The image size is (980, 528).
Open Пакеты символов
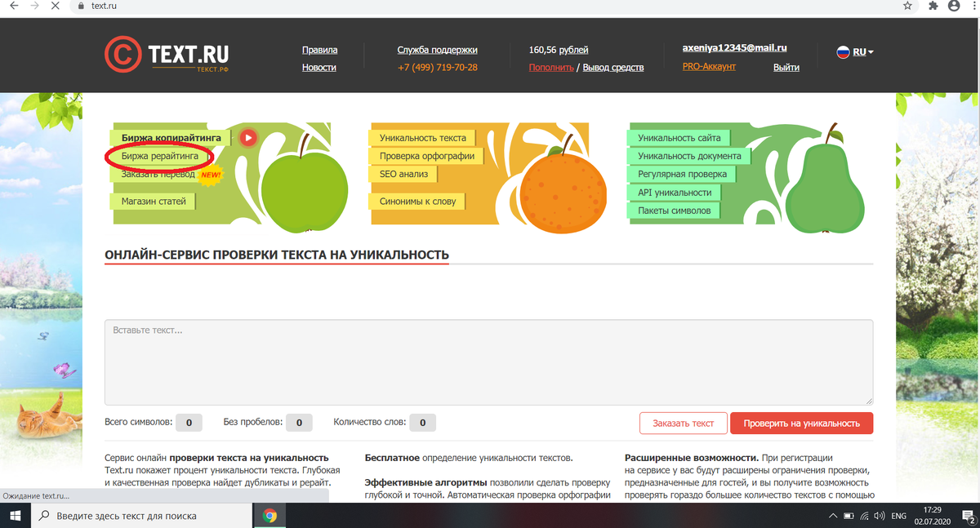675,211
